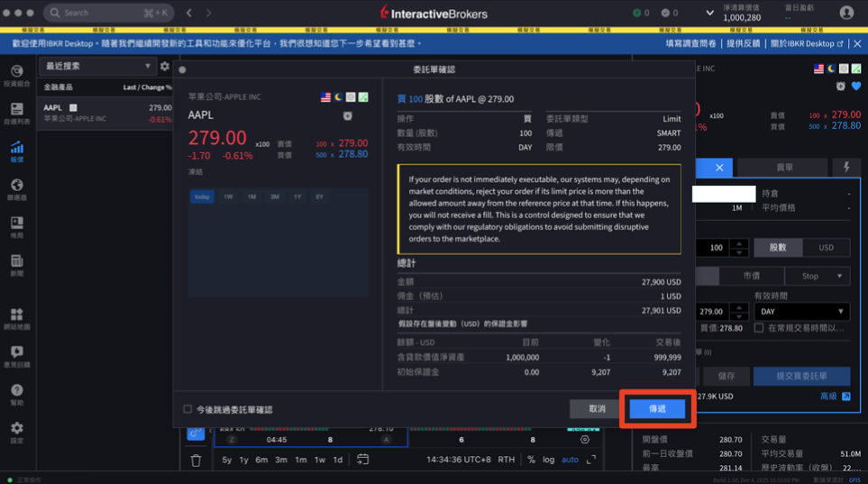The height and width of the screenshot is (484, 868).
Task: Click the trash delete icon below chart
Action: (196, 461)
